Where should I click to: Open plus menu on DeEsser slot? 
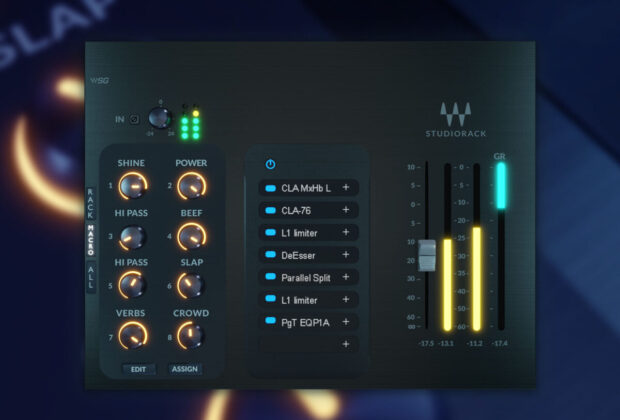346,255
